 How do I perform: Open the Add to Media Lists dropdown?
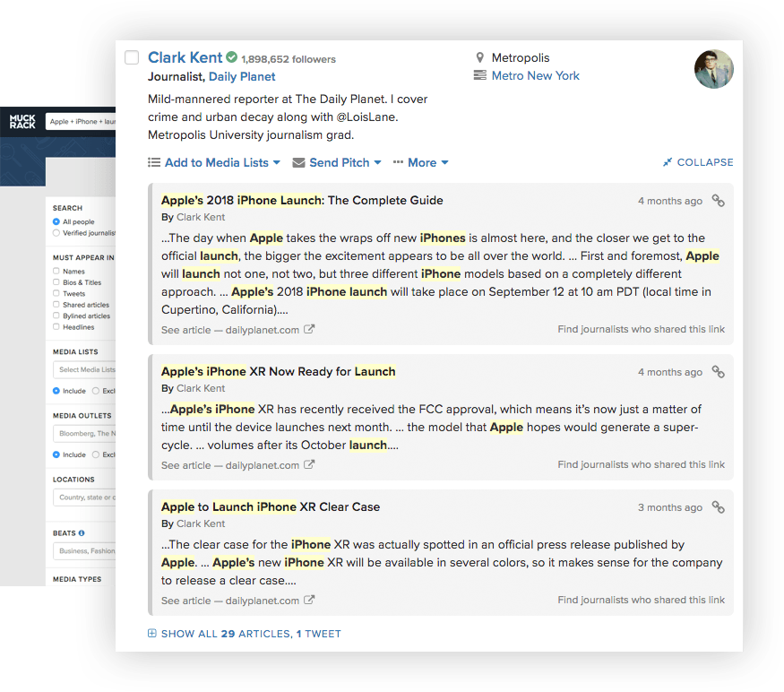coord(214,162)
